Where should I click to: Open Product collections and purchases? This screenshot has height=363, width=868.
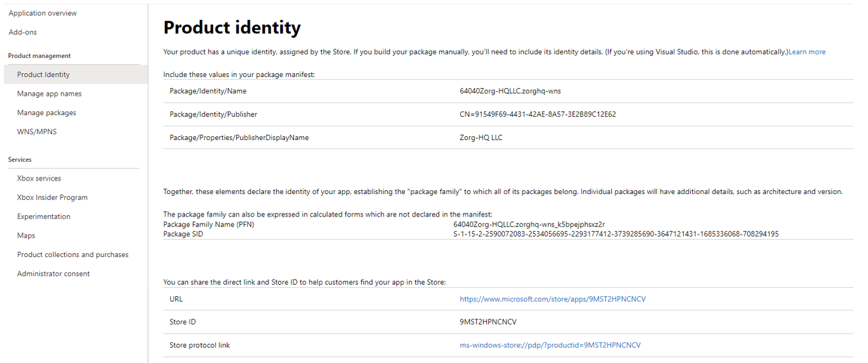pyautogui.click(x=73, y=254)
